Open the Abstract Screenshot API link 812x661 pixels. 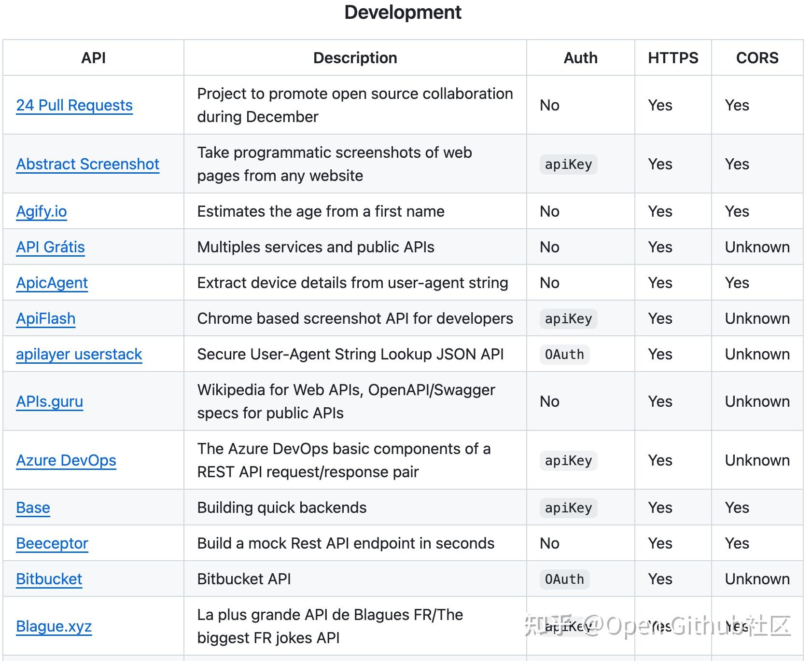(88, 164)
